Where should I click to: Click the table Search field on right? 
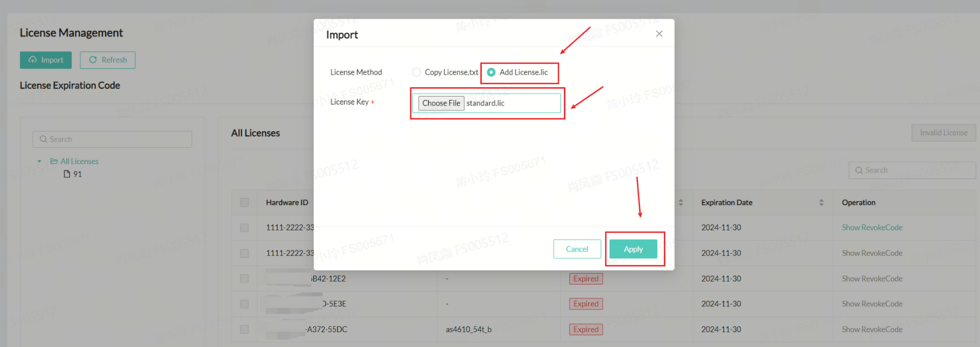tap(912, 170)
